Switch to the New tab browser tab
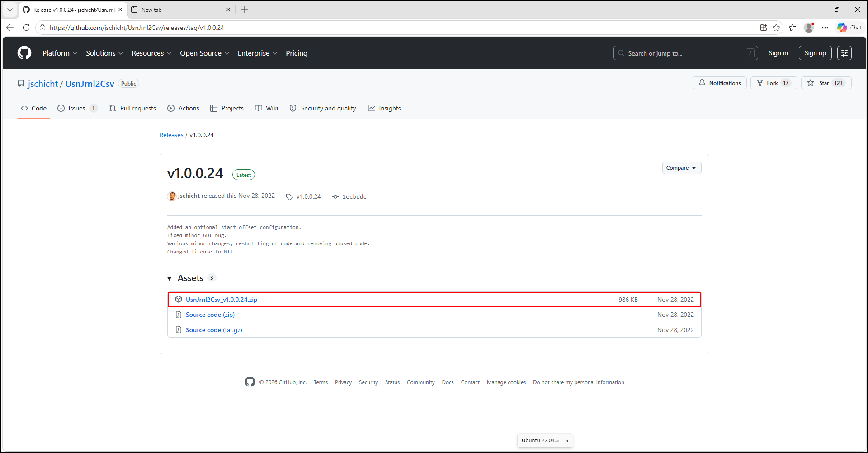 tap(181, 10)
